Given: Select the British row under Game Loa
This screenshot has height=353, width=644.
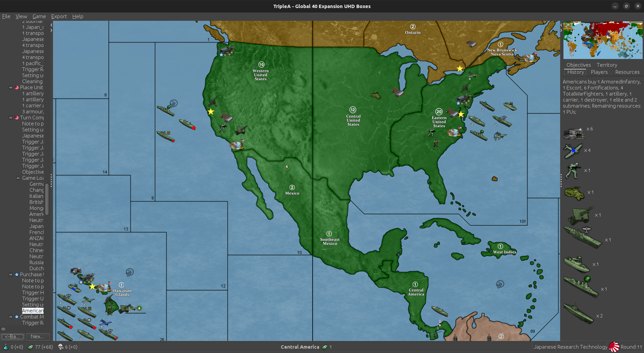Looking at the screenshot, I should 37,202.
